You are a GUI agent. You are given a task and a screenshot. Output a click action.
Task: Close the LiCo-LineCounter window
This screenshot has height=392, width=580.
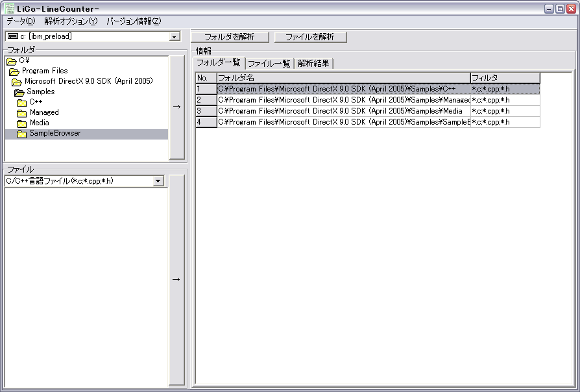pyautogui.click(x=571, y=9)
